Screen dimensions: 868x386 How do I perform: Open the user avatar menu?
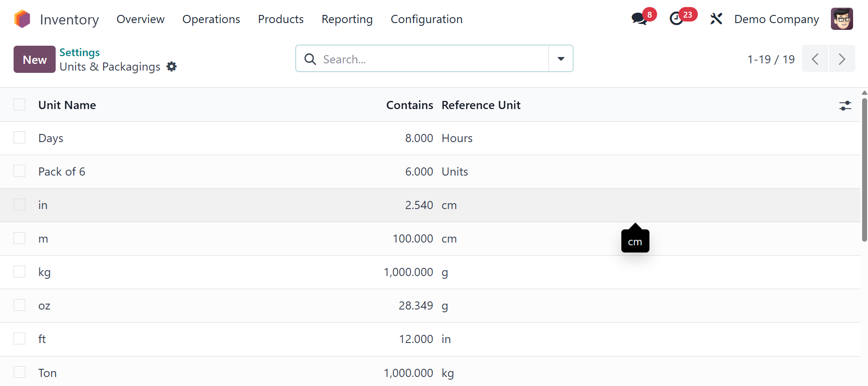841,19
